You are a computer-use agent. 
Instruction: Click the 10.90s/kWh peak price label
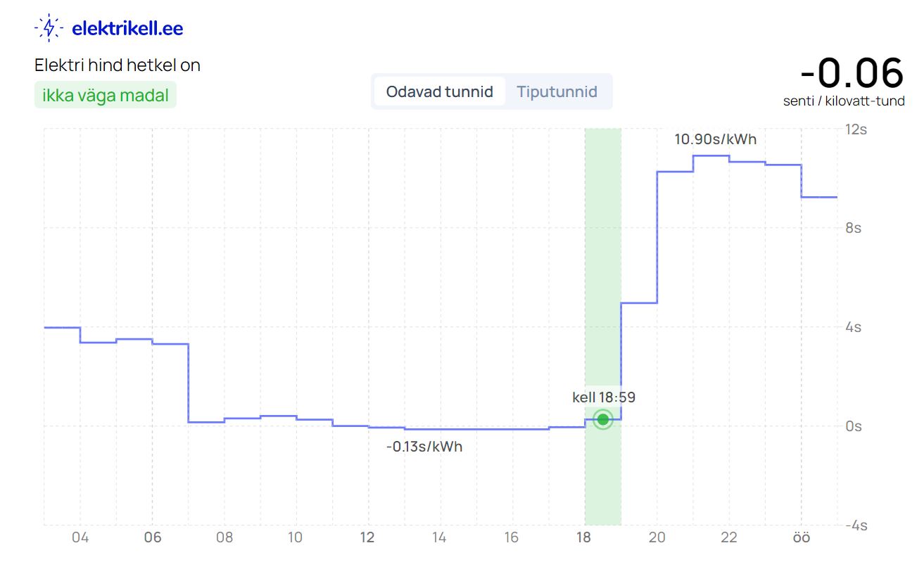pyautogui.click(x=715, y=139)
